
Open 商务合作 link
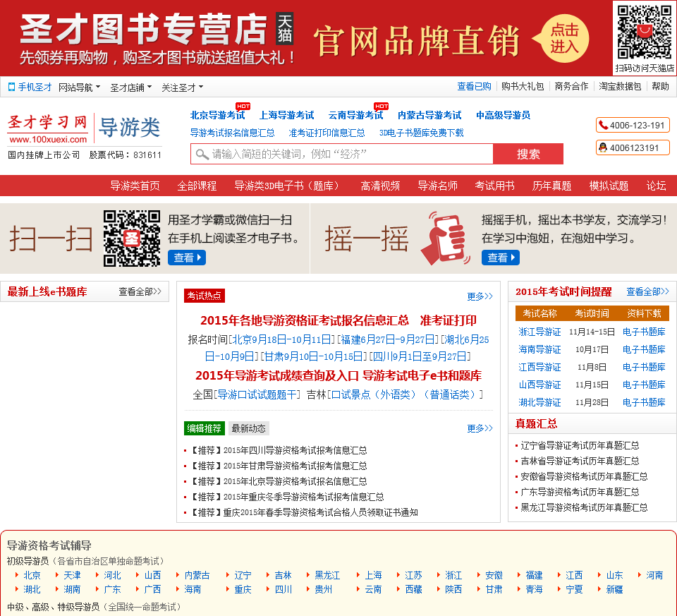(571, 86)
